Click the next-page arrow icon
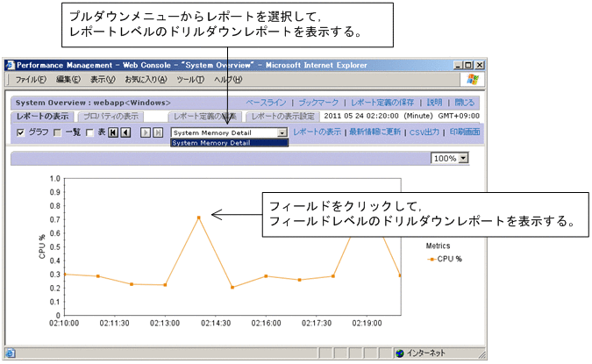This screenshot has width=592, height=364. [x=146, y=132]
